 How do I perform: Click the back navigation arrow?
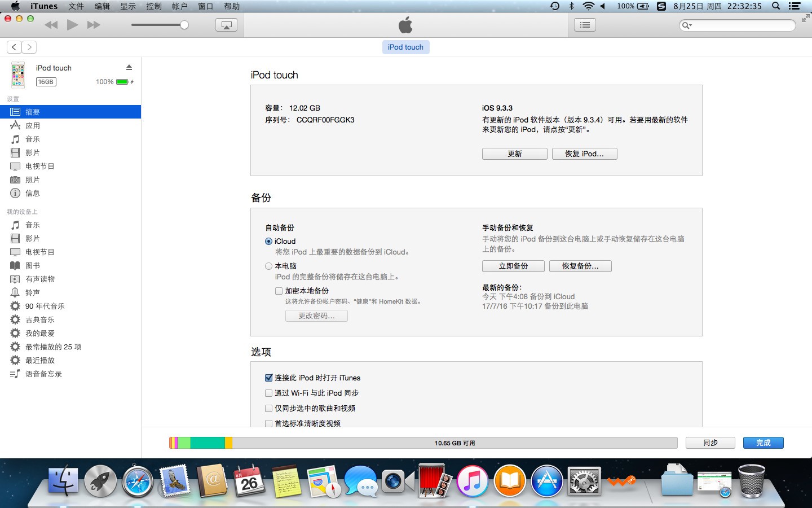click(14, 47)
